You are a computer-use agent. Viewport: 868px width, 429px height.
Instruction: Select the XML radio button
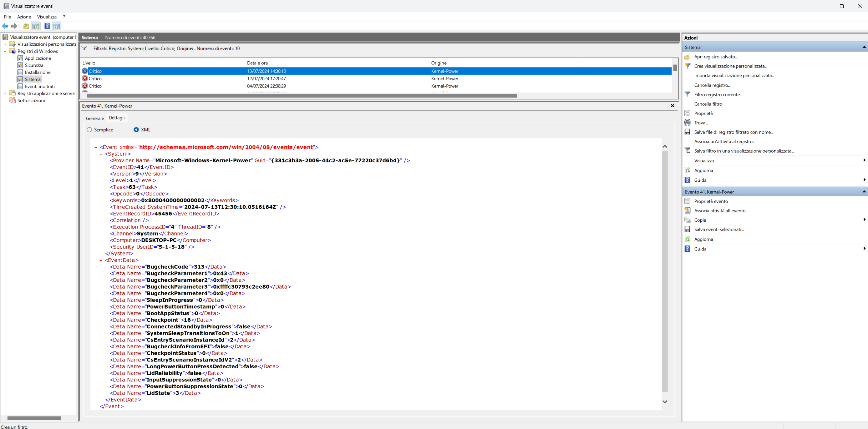136,130
